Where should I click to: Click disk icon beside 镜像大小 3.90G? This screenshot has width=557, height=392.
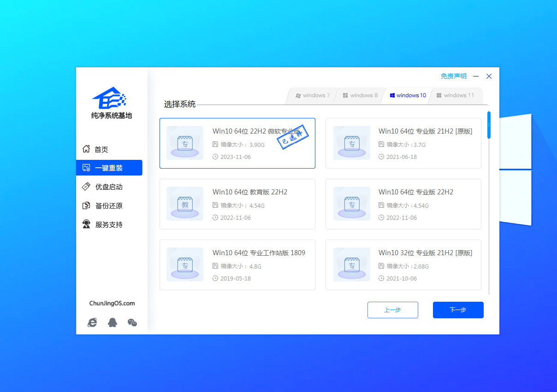pos(215,144)
